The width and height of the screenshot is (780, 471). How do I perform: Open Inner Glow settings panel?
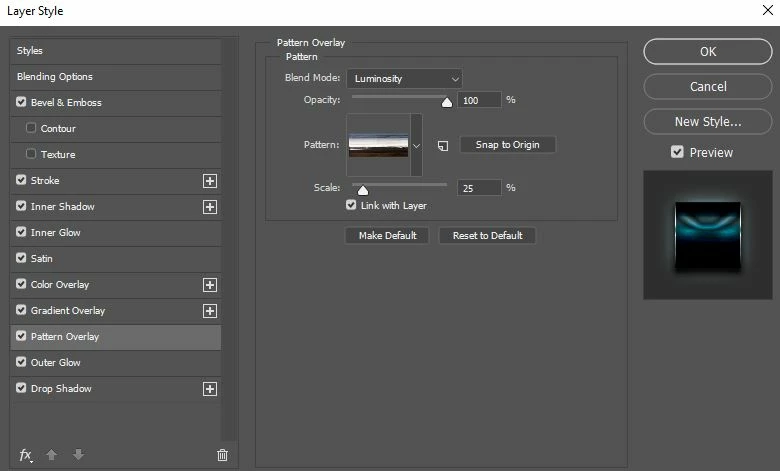click(x=55, y=232)
